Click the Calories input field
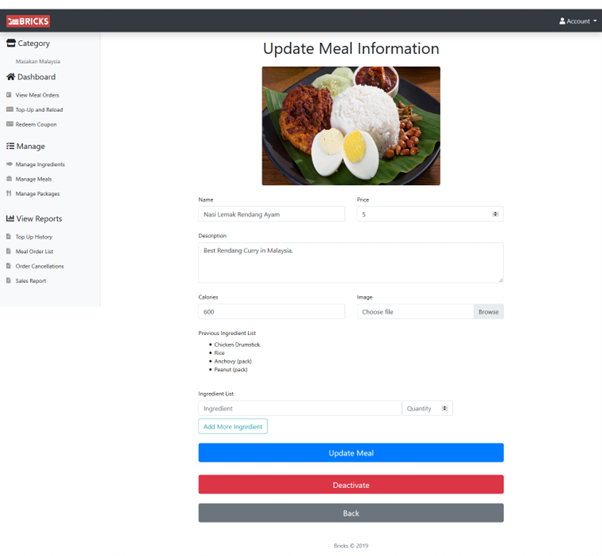 pos(272,311)
